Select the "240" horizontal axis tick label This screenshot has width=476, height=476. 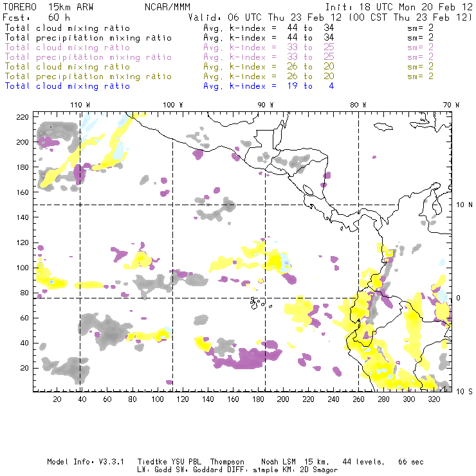click(333, 399)
